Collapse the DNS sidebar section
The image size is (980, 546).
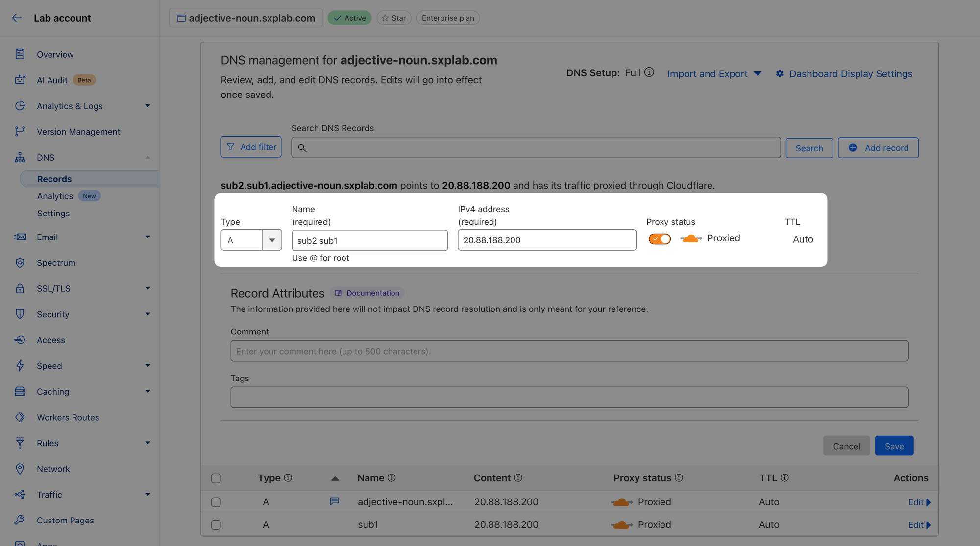point(147,157)
